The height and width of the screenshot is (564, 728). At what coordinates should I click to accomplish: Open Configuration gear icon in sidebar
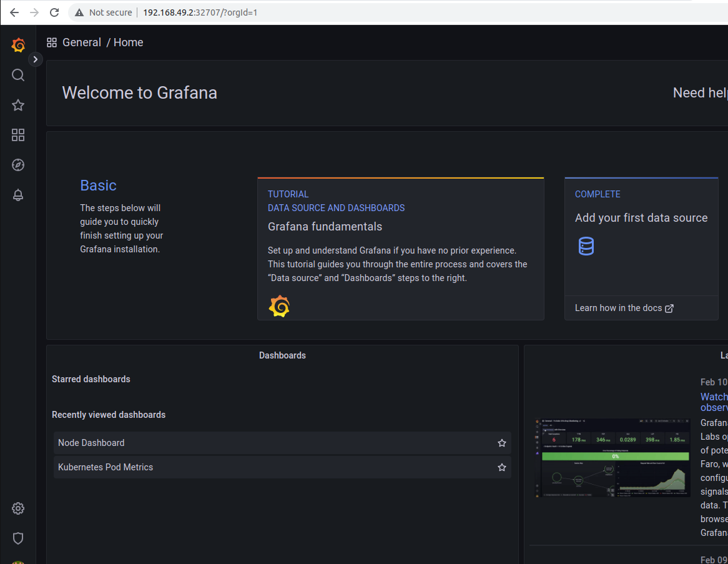(x=18, y=508)
